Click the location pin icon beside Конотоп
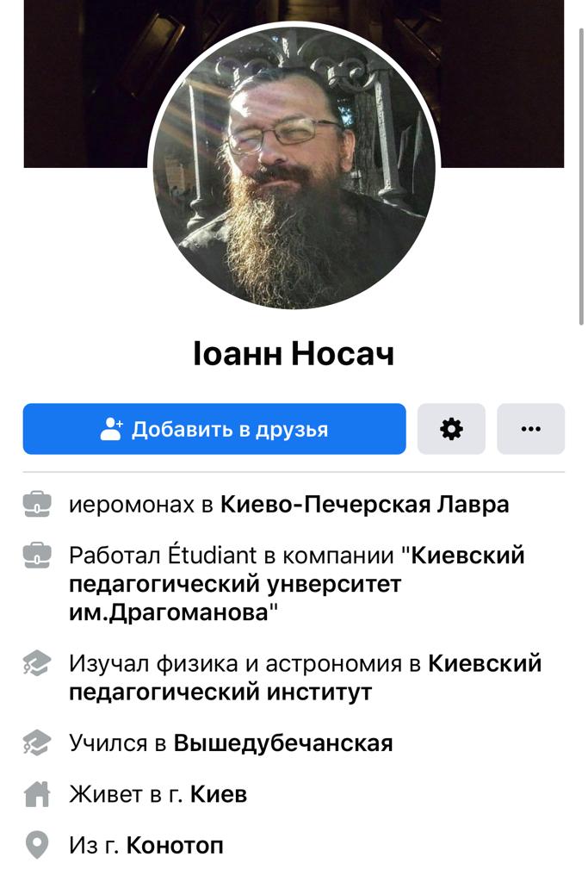Screen dimensions: 588x882 point(37,846)
